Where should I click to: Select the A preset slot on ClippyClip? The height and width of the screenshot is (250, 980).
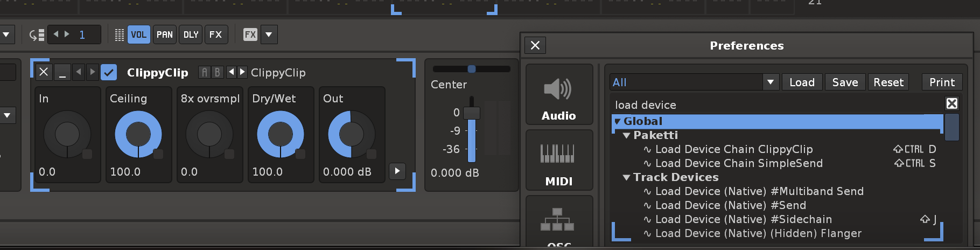(x=205, y=72)
